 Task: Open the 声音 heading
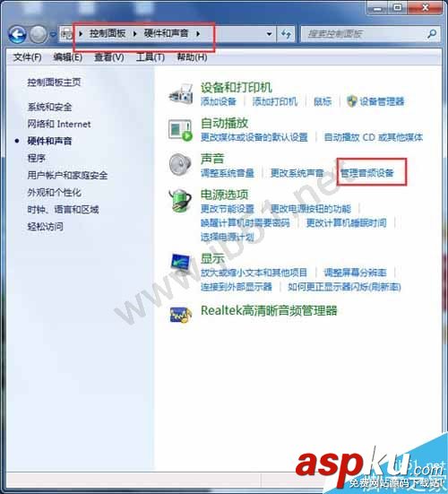(212, 159)
